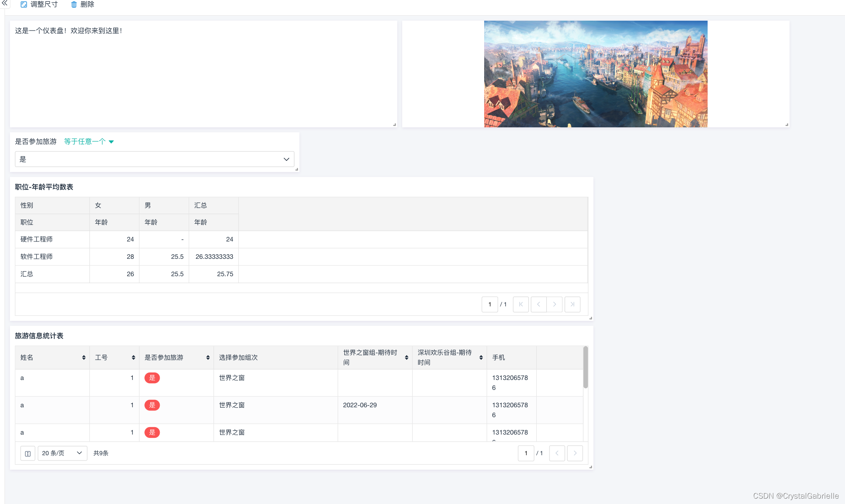Screen dimensions: 845x504
Task: Click the travel table vertical scrollbar
Action: [585, 368]
